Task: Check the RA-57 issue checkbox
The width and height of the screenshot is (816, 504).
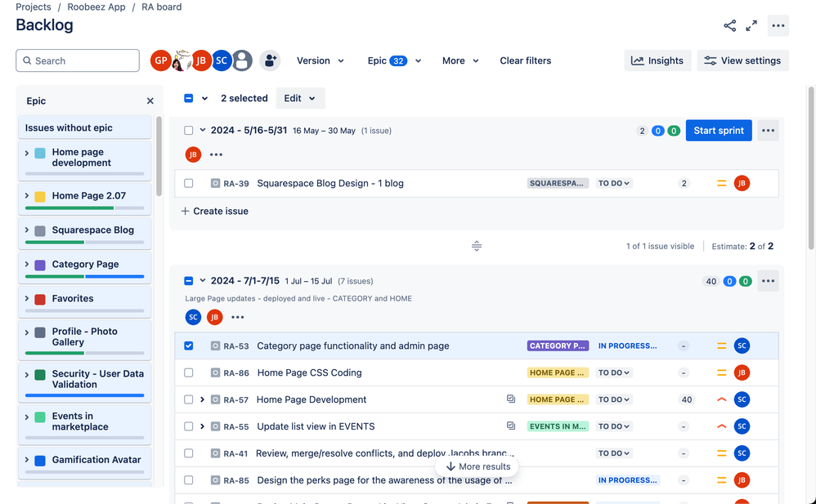Action: pyautogui.click(x=188, y=399)
